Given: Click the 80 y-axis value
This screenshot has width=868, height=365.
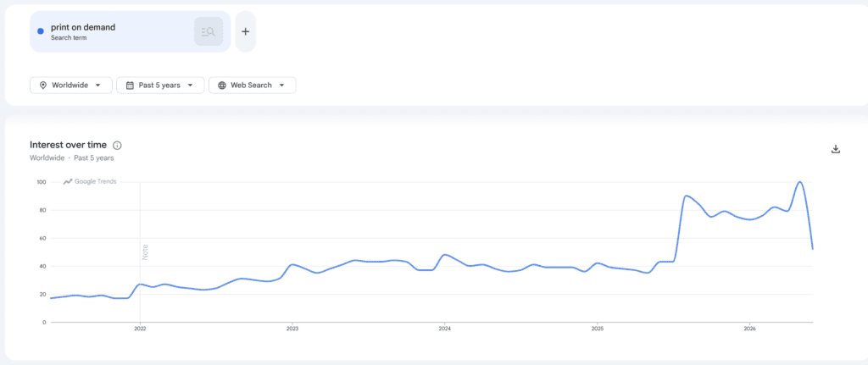Looking at the screenshot, I should 42,210.
